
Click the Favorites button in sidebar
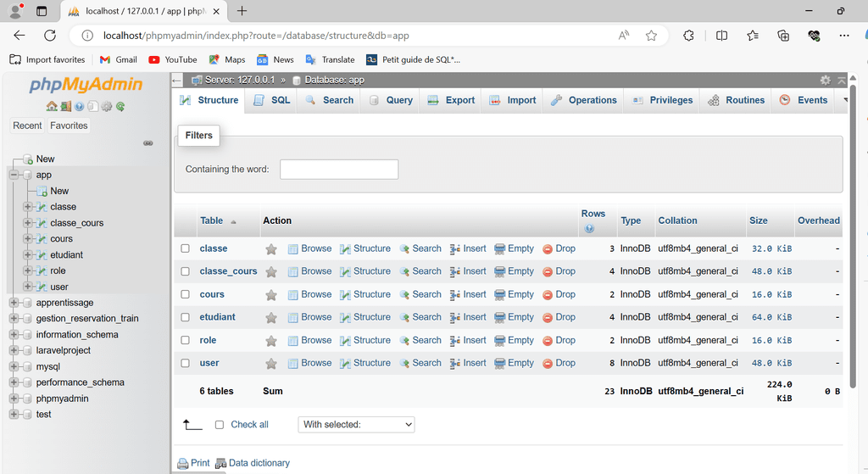pos(69,125)
